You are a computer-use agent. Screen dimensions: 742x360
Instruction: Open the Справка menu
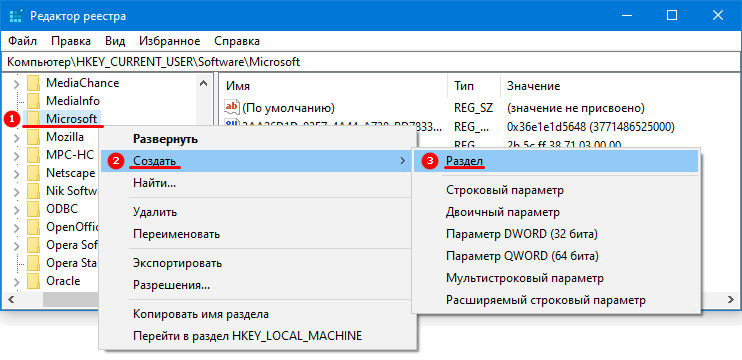237,41
